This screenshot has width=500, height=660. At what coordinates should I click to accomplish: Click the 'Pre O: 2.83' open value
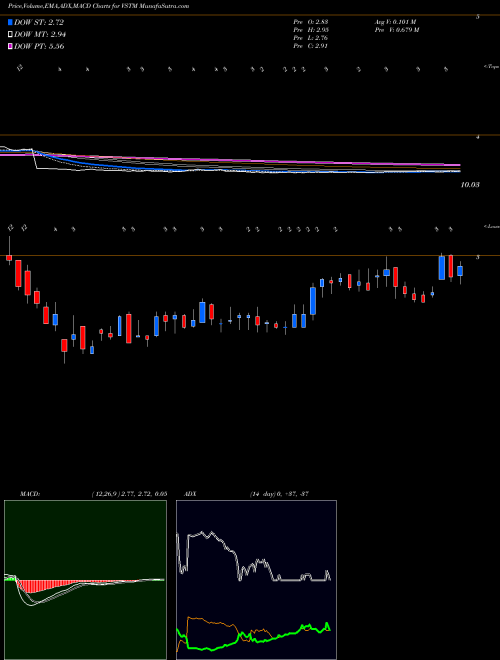click(311, 22)
